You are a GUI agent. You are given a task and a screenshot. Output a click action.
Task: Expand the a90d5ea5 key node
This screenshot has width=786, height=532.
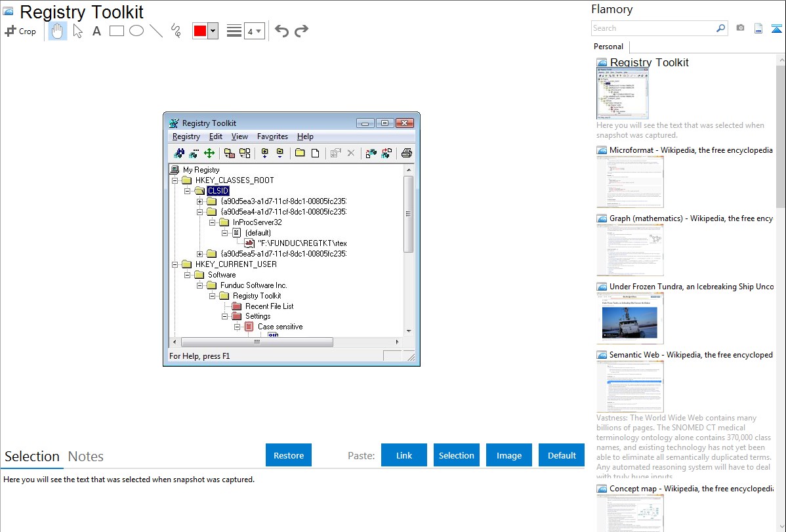point(200,255)
